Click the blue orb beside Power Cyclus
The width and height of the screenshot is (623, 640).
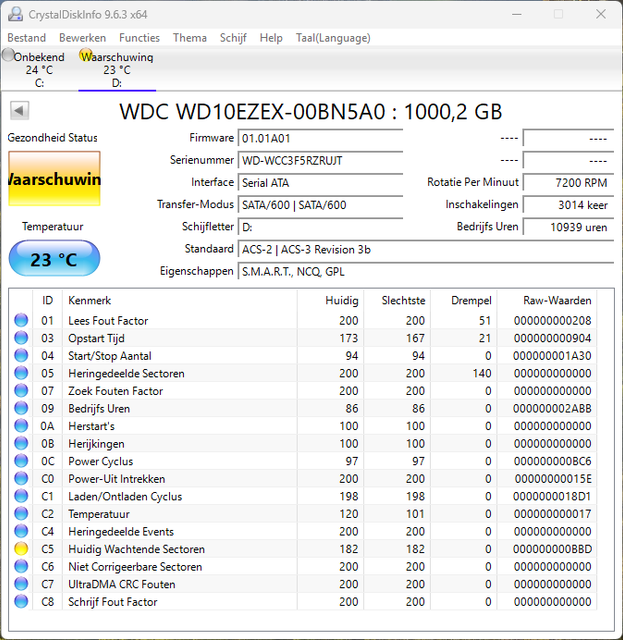21,460
